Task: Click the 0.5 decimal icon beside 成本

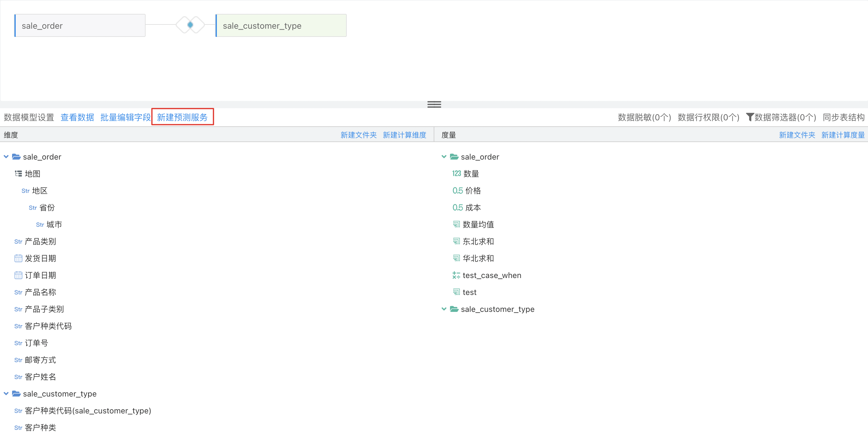Action: (458, 207)
